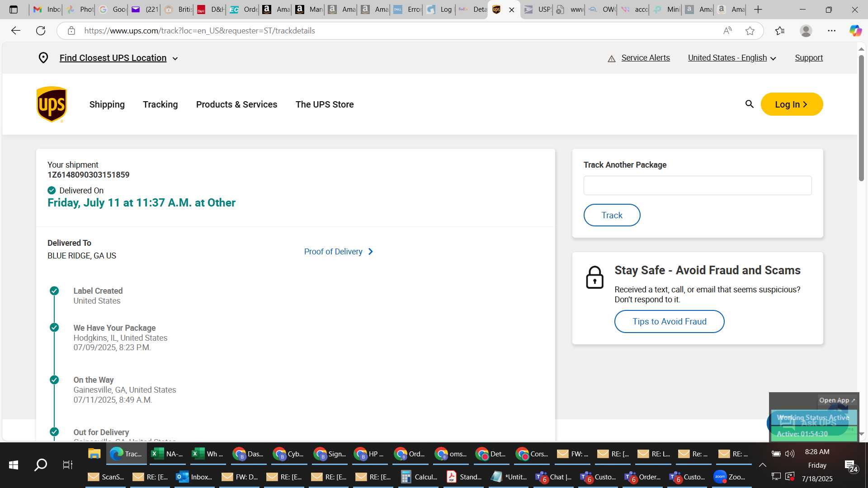Click the browser address bar URL
The image size is (868, 488).
(199, 31)
